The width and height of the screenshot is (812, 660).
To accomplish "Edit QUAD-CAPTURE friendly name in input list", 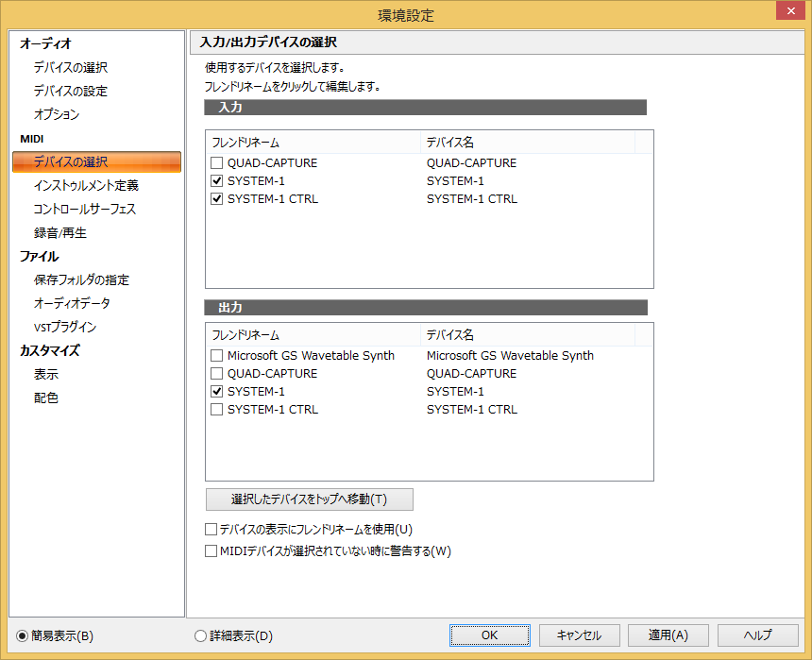I will coord(272,163).
